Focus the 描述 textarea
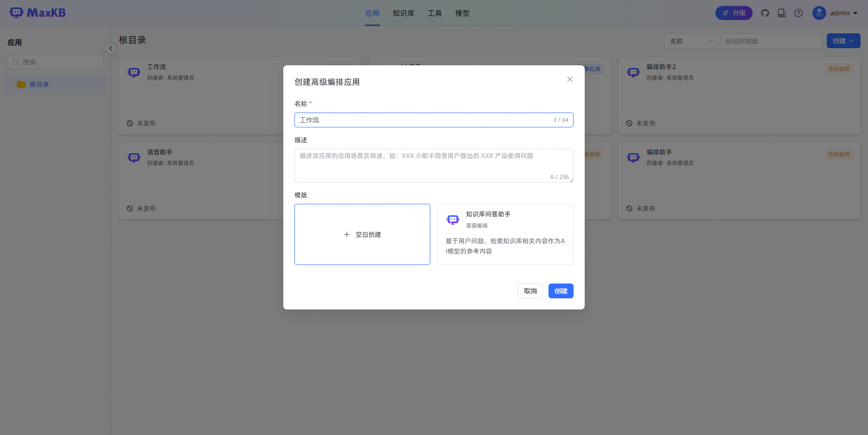Image resolution: width=868 pixels, height=435 pixels. click(434, 165)
